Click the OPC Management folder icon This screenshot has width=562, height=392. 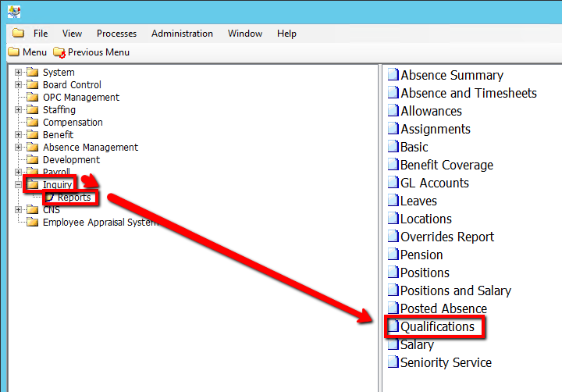(32, 98)
